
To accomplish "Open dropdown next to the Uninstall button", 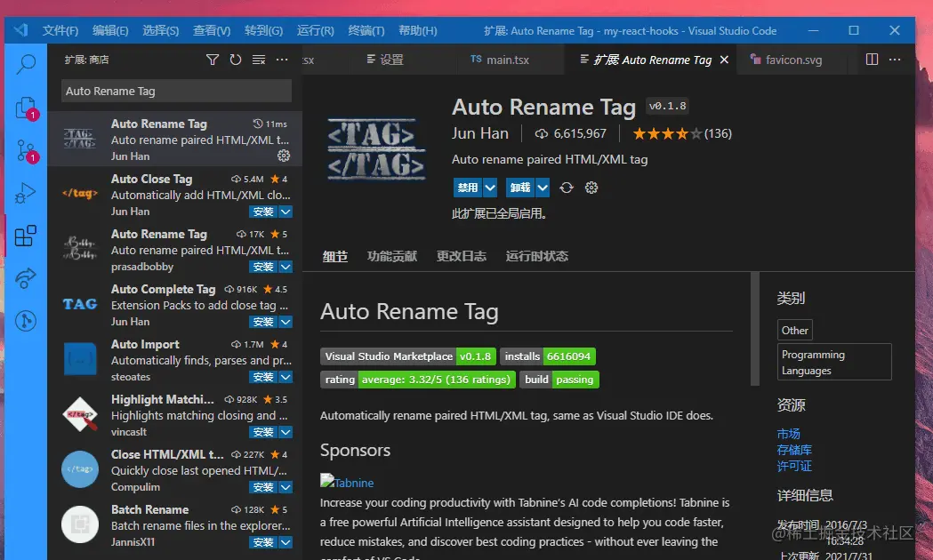I will point(543,188).
